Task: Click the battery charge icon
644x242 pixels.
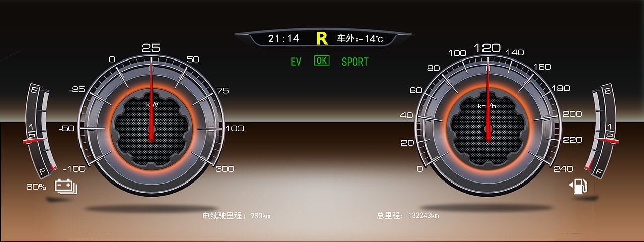Action: coord(66,187)
